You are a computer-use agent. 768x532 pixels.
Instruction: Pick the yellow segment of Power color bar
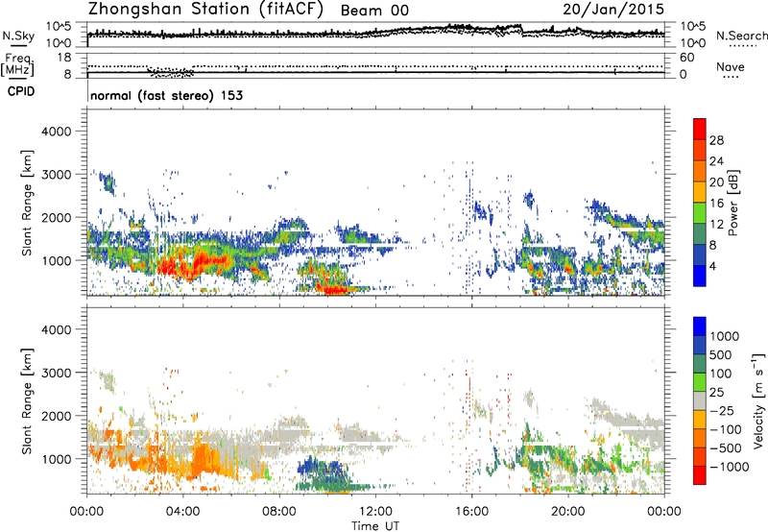click(700, 191)
